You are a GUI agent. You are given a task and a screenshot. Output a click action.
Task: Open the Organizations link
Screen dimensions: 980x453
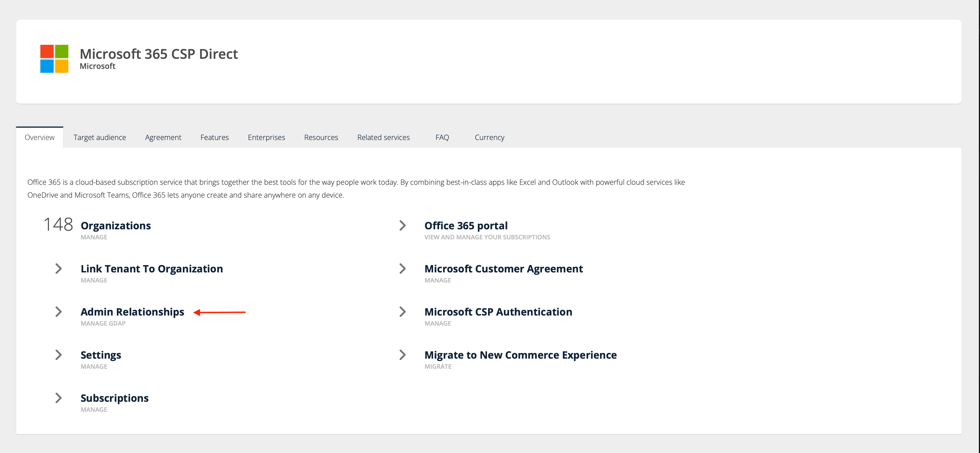coord(116,226)
